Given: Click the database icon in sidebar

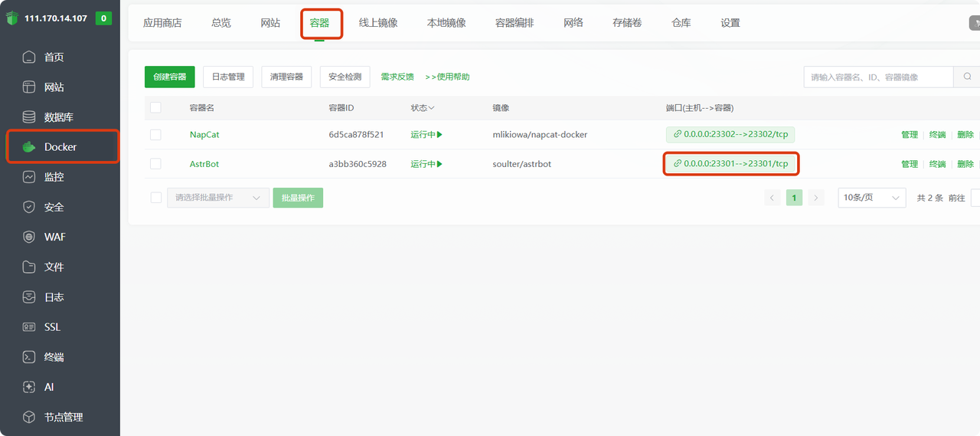Looking at the screenshot, I should pos(29,116).
